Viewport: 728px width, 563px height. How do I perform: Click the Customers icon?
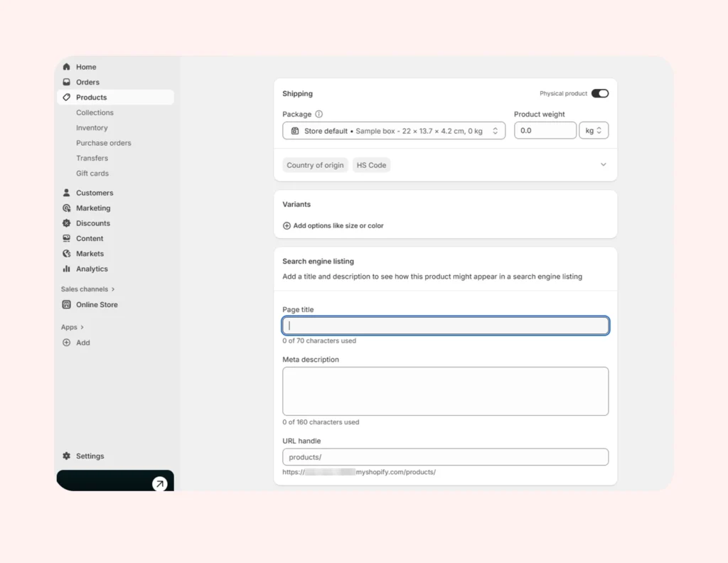67,192
